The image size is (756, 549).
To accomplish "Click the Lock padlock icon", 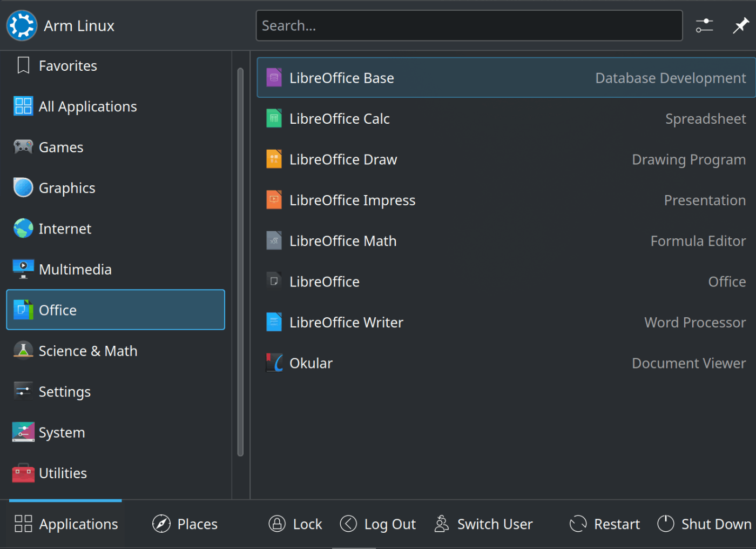I will coord(277,524).
